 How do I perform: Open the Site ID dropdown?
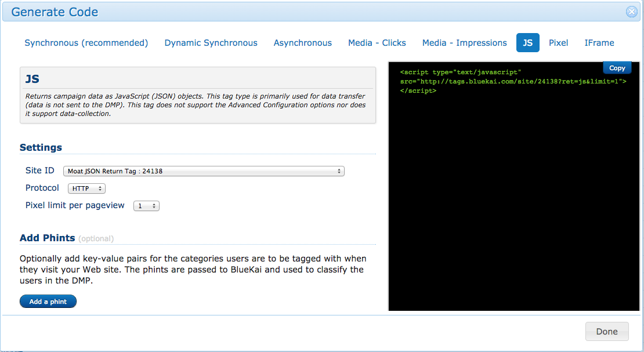click(x=204, y=171)
